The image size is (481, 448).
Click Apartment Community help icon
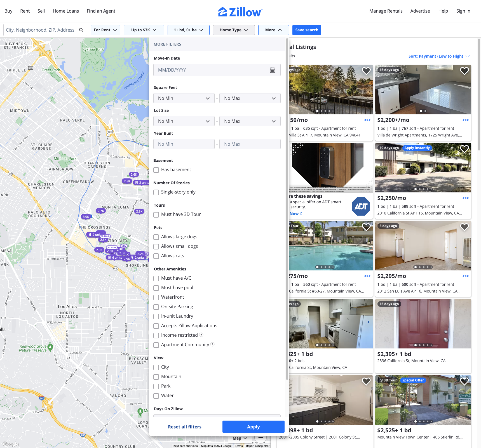[x=212, y=344]
